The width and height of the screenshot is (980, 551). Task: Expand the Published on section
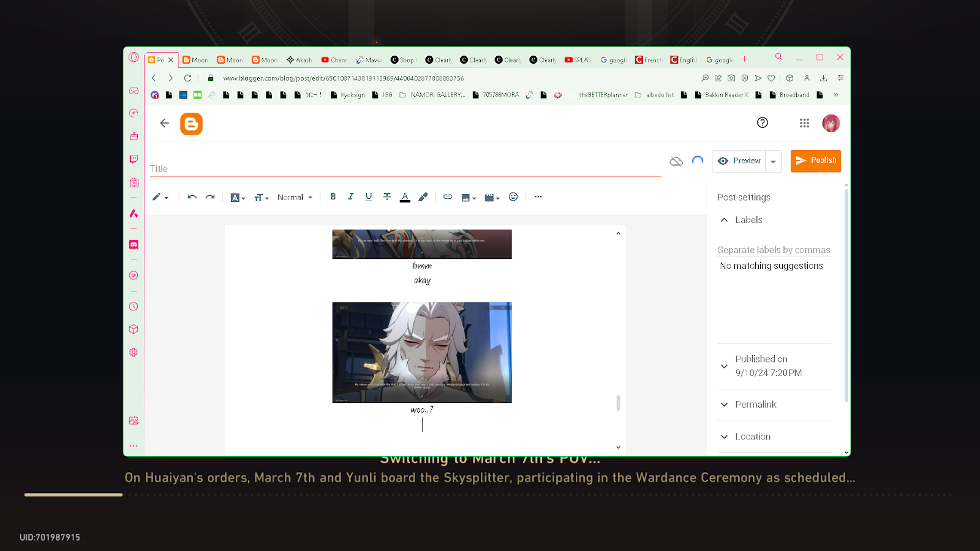[725, 366]
